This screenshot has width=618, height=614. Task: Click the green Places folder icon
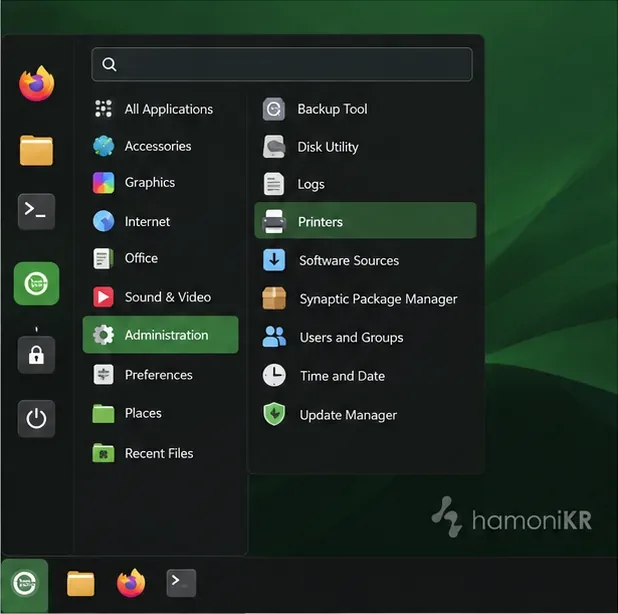click(103, 413)
